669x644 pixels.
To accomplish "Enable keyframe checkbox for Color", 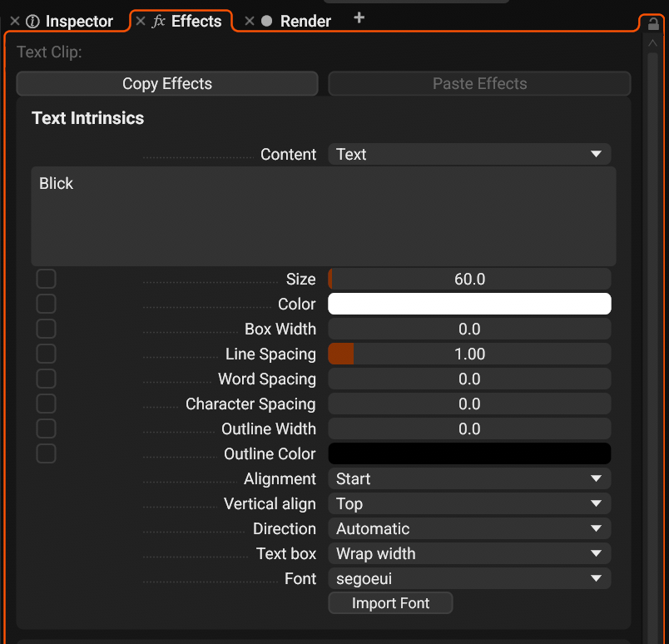I will click(x=46, y=304).
